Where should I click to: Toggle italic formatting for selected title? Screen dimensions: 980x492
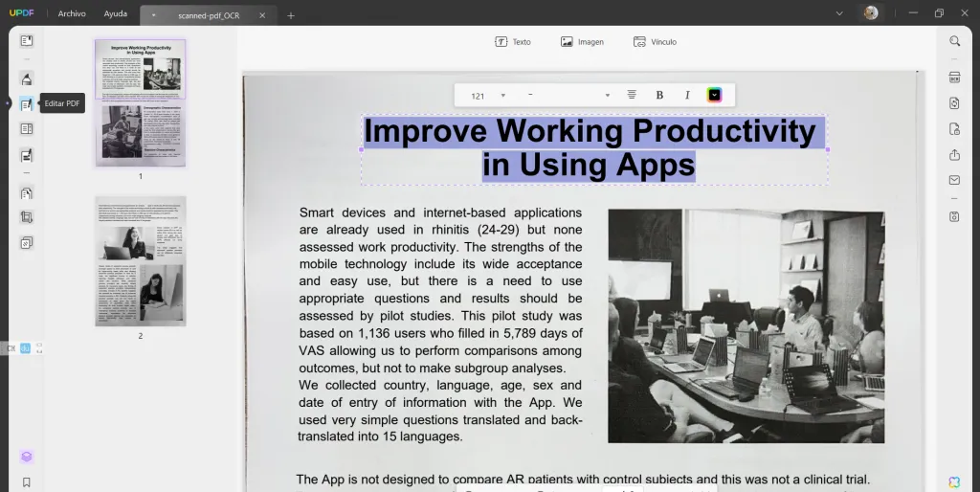(x=687, y=95)
